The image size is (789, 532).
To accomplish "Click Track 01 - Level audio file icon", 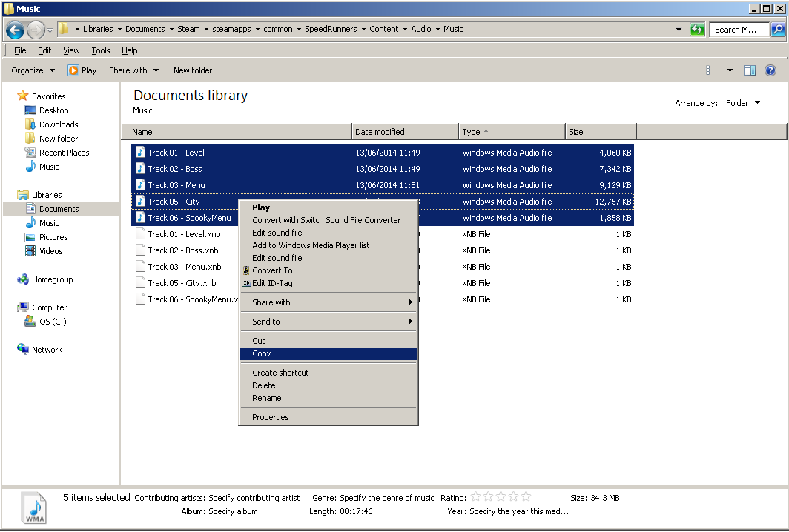I will pyautogui.click(x=140, y=153).
